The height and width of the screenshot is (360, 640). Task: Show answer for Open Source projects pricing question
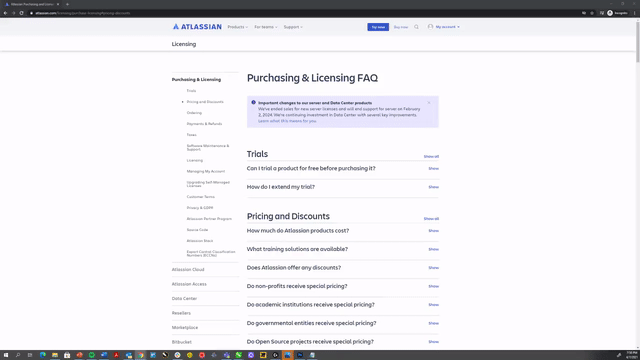433,342
